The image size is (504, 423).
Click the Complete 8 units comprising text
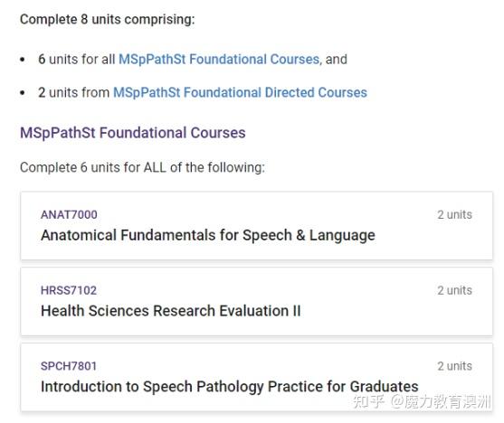108,20
